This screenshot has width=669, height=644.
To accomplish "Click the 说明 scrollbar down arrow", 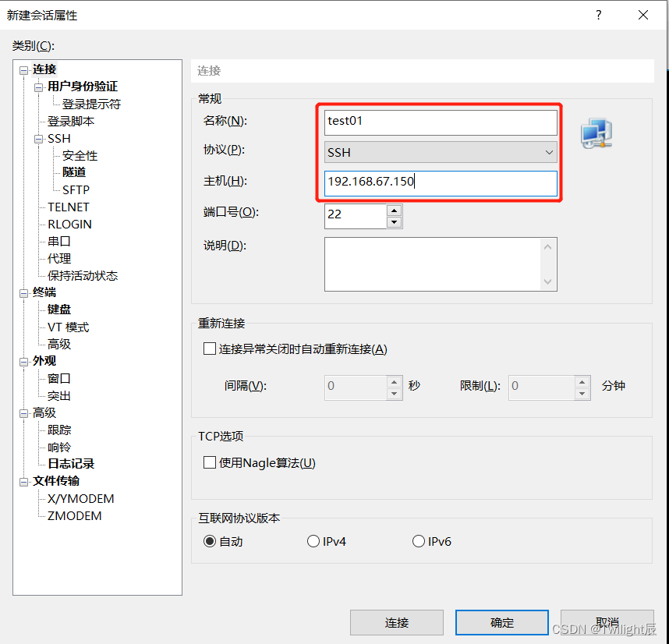I will (548, 281).
